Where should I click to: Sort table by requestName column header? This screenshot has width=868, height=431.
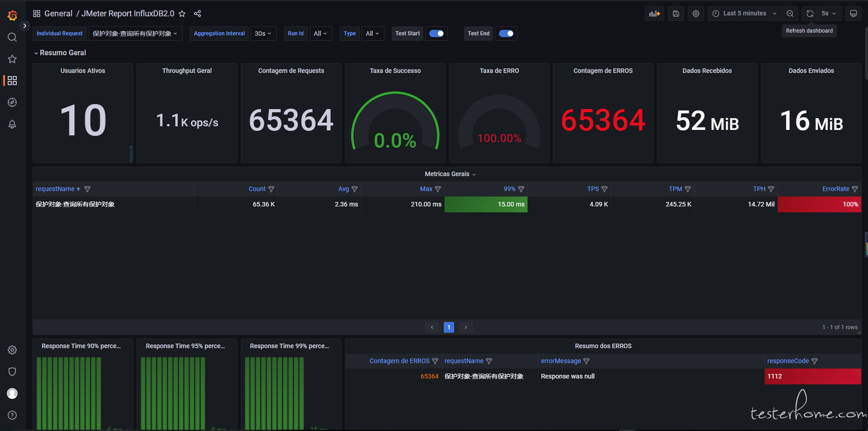(55, 189)
